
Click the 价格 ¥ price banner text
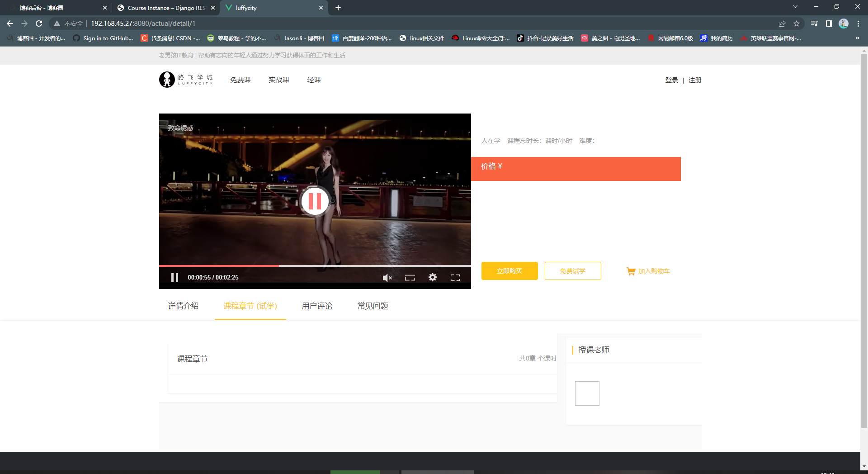pyautogui.click(x=492, y=166)
